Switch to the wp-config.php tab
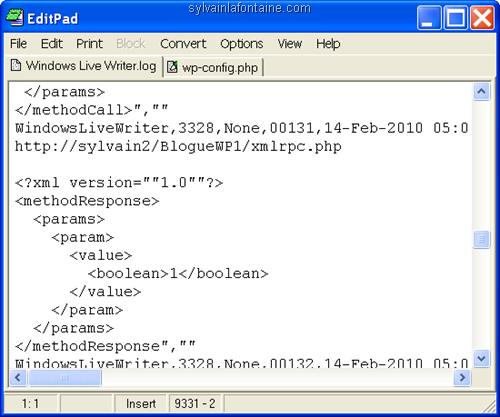Image resolution: width=500 pixels, height=417 pixels. (x=213, y=67)
